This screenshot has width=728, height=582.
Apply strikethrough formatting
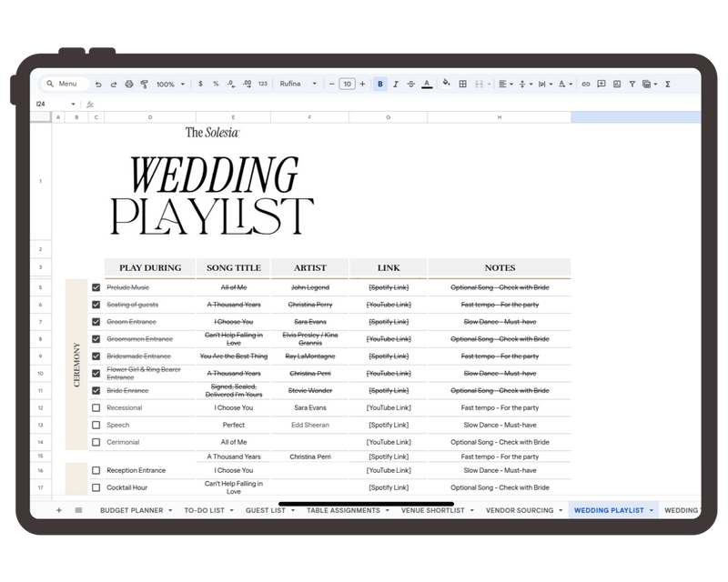(411, 84)
